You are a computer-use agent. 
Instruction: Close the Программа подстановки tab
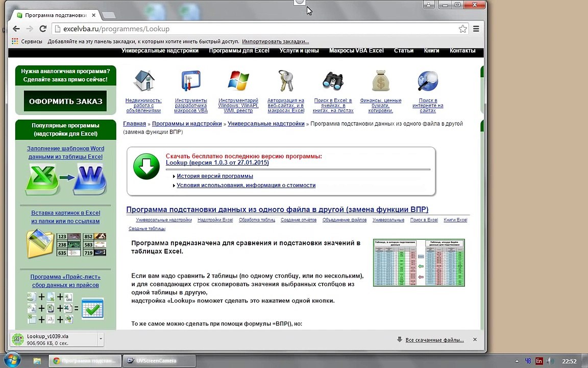point(94,15)
